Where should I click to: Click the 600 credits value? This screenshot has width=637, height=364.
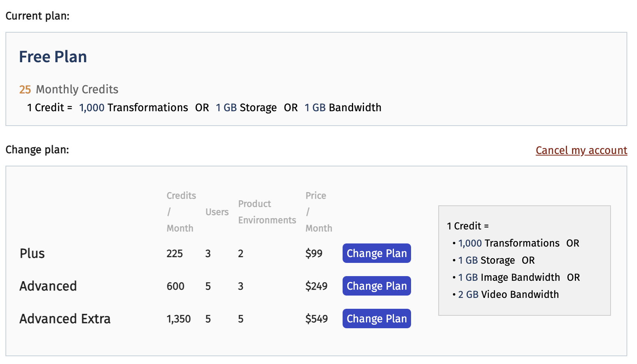pos(175,286)
